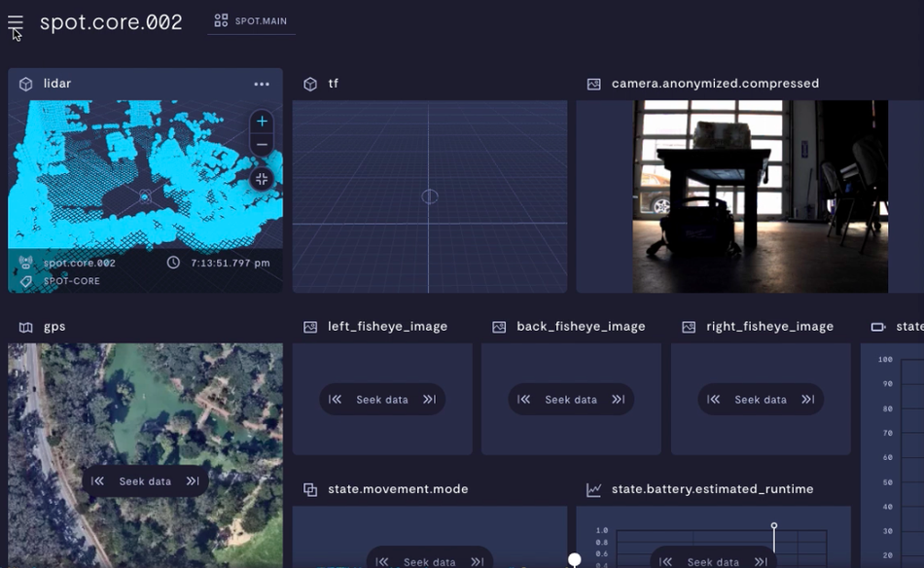Click the state.battery.estimated_runtime chart icon
924x568 pixels.
[x=594, y=489]
